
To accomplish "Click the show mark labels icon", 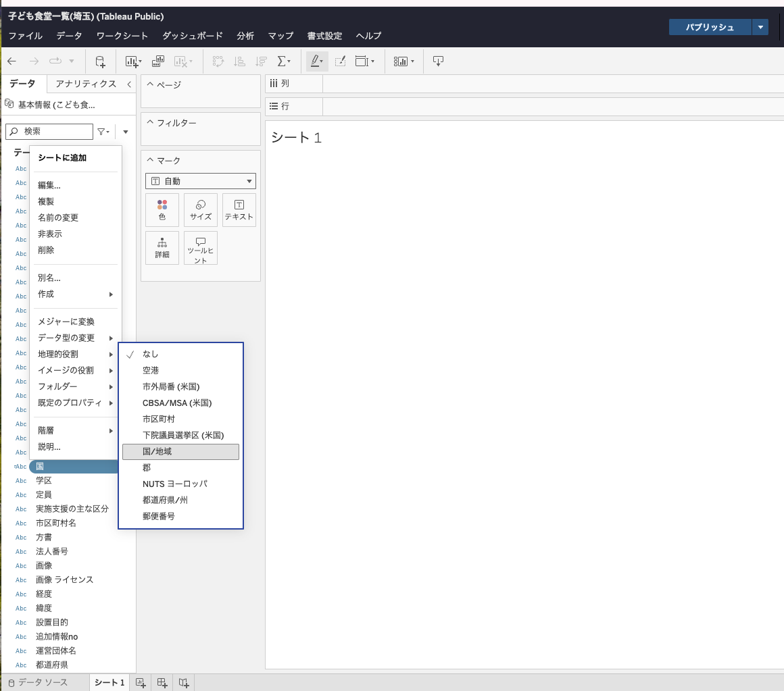I will click(340, 61).
